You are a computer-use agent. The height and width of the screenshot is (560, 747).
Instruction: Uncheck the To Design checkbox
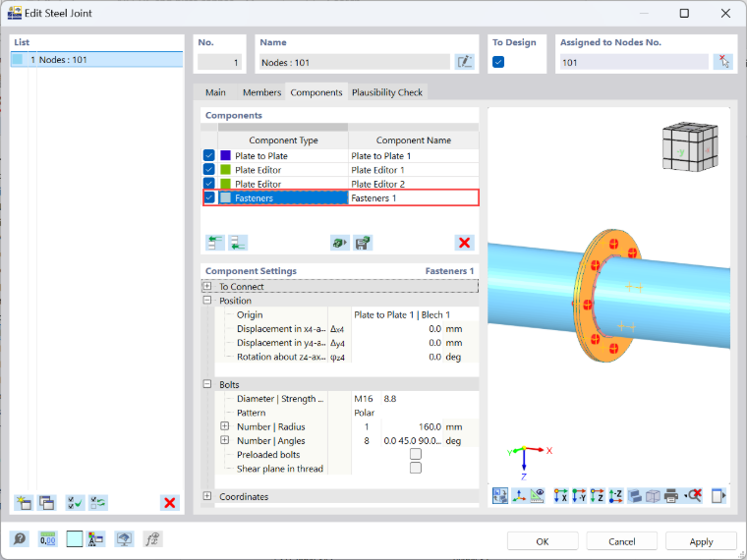498,62
